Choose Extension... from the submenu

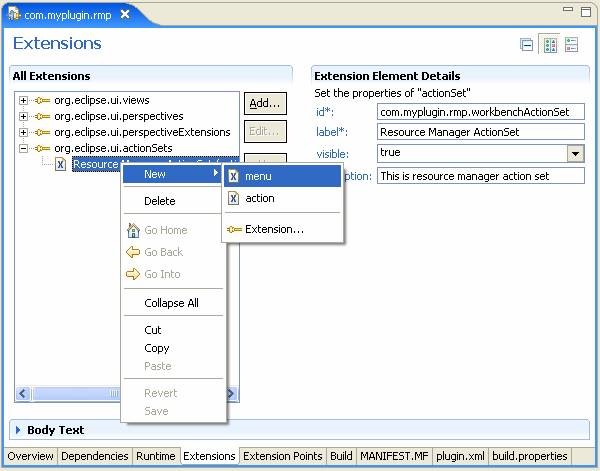click(x=282, y=229)
